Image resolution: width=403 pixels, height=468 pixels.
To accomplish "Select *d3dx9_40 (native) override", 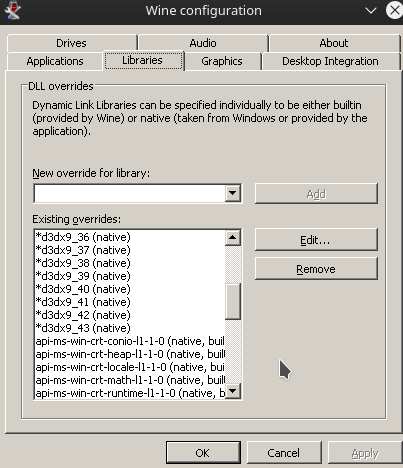I will [x=130, y=289].
